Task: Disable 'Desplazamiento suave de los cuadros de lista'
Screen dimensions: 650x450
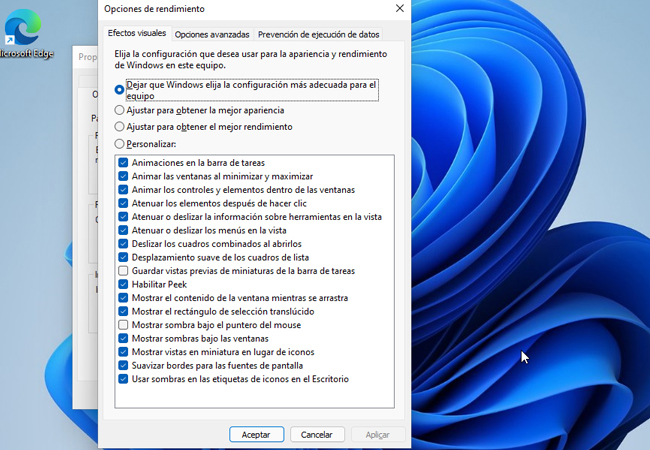Action: pyautogui.click(x=123, y=257)
